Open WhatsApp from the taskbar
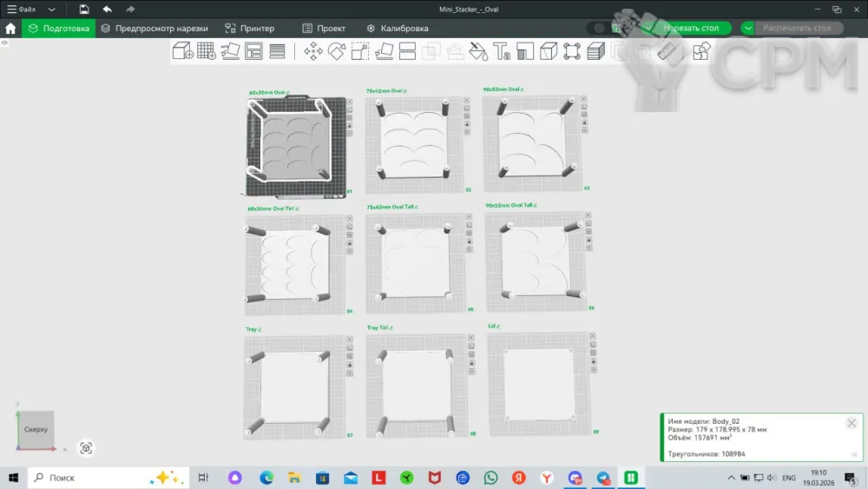The height and width of the screenshot is (489, 868). click(x=490, y=478)
